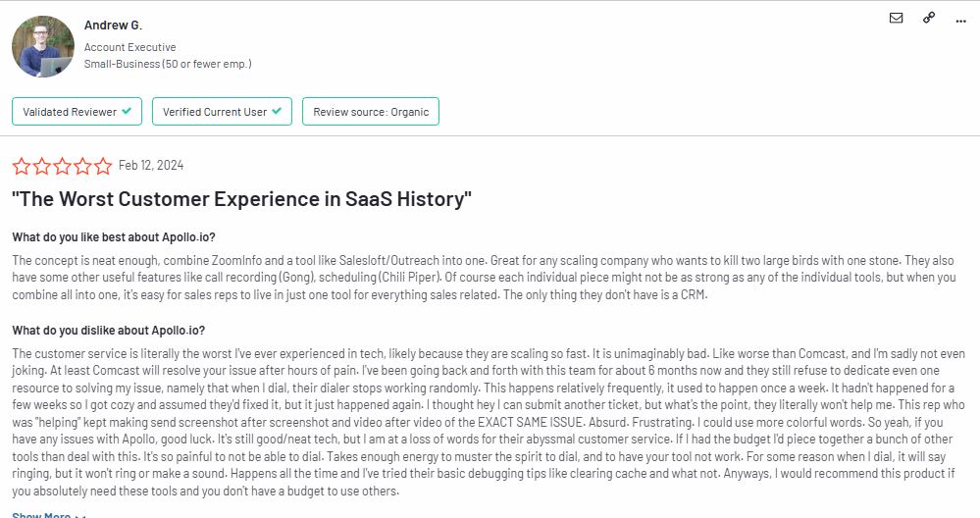
Task: Click the second rating star
Action: click(x=42, y=166)
